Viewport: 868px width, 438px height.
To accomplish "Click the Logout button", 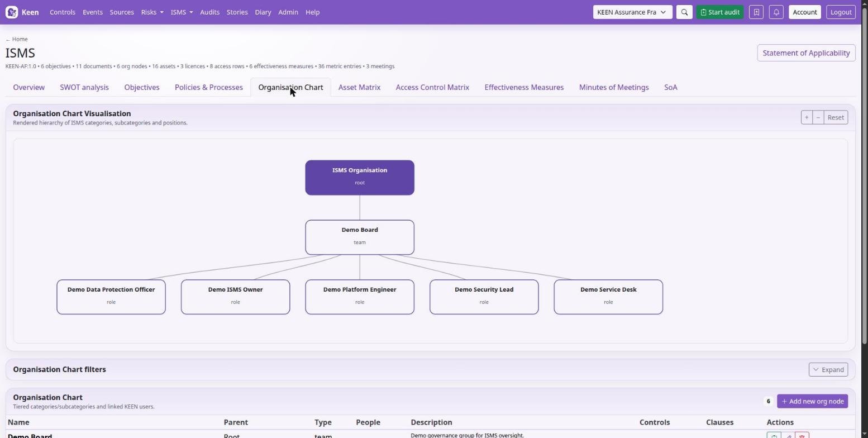I will [841, 12].
